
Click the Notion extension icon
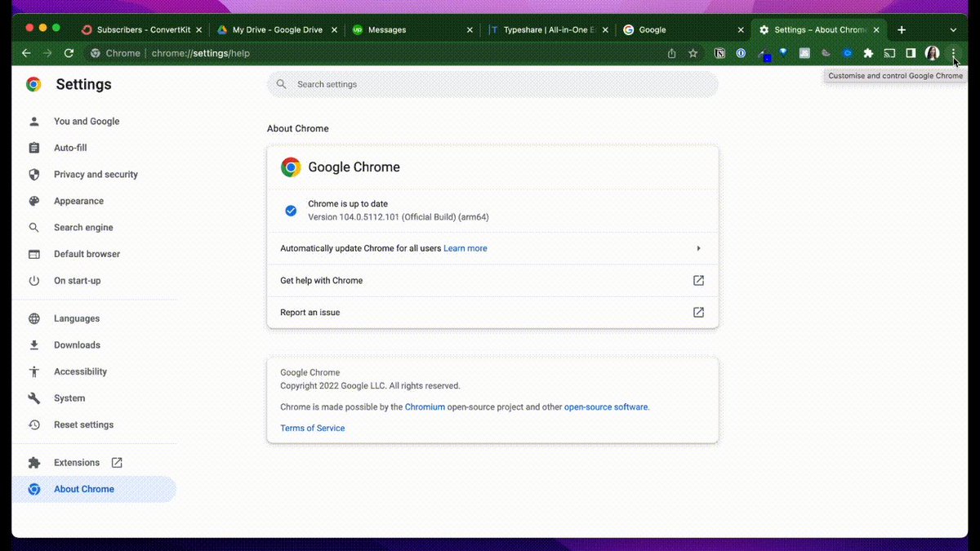(720, 53)
